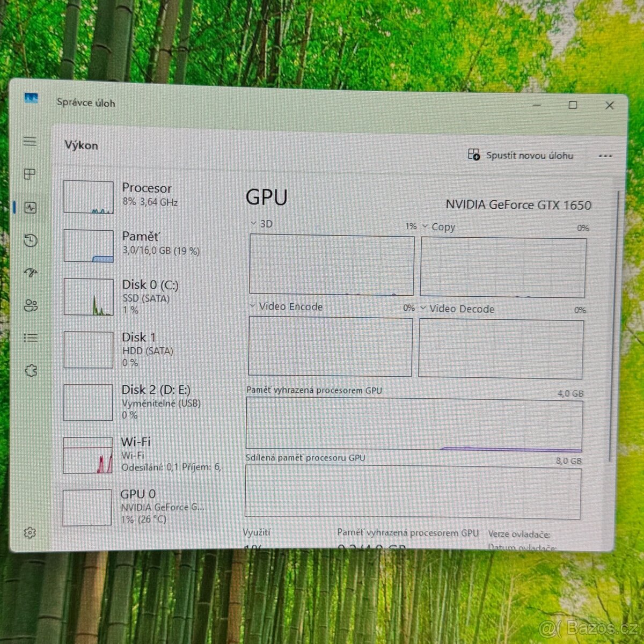This screenshot has height=644, width=644.
Task: Click the 3,0/16,0 GB (19 %) value
Action: point(161,251)
